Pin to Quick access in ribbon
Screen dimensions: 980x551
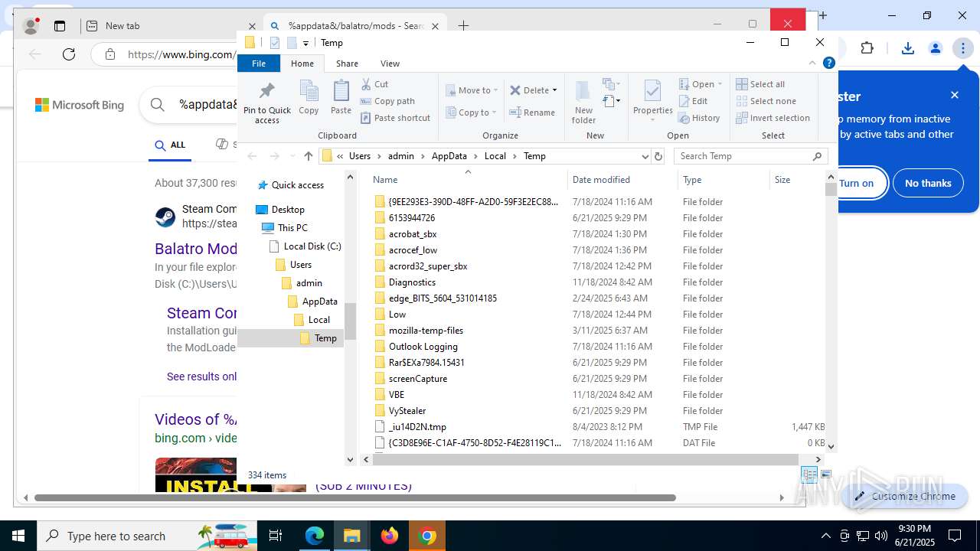[267, 102]
